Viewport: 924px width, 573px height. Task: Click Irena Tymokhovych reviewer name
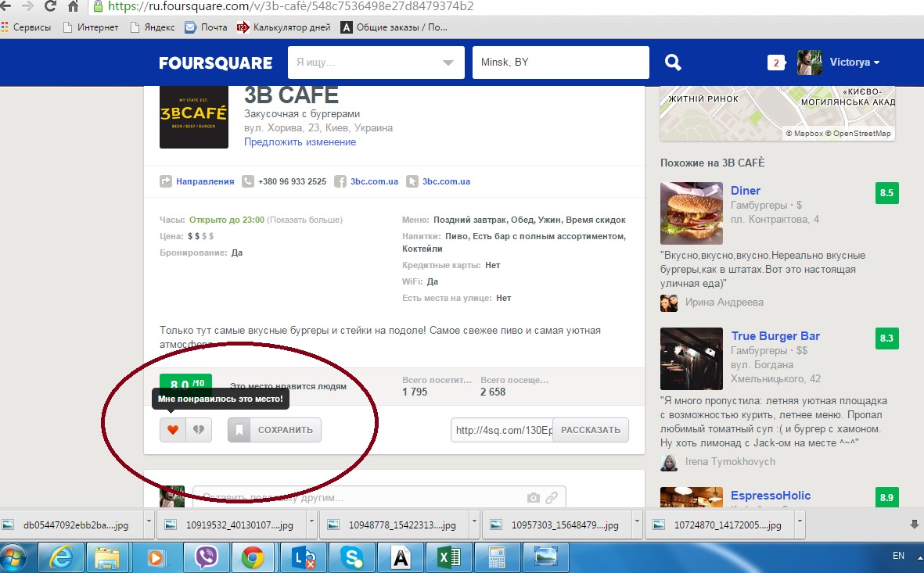pos(730,462)
